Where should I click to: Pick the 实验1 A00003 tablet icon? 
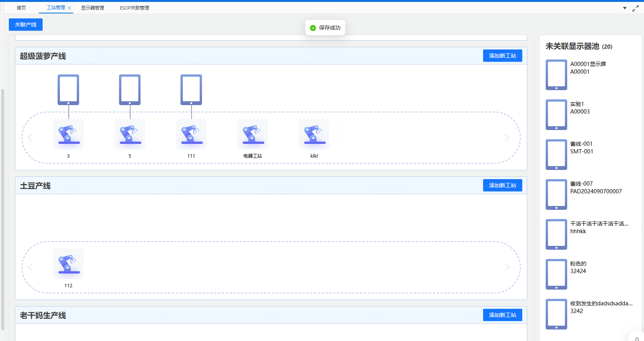(x=556, y=115)
